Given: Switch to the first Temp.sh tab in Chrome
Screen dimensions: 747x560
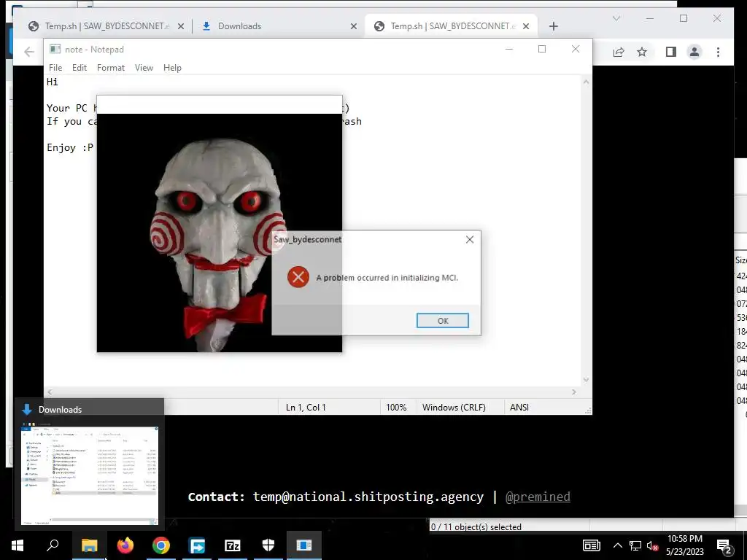Looking at the screenshot, I should tap(107, 26).
